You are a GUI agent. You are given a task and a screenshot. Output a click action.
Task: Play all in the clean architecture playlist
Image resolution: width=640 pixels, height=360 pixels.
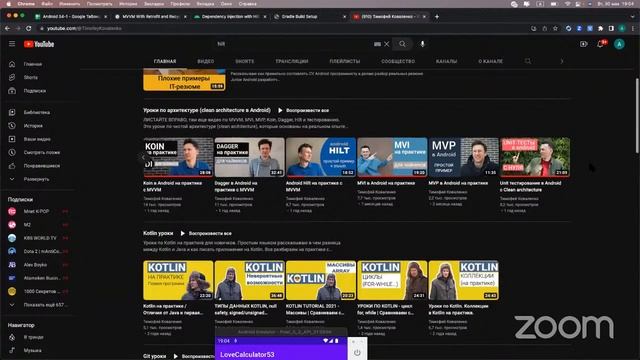tap(303, 110)
